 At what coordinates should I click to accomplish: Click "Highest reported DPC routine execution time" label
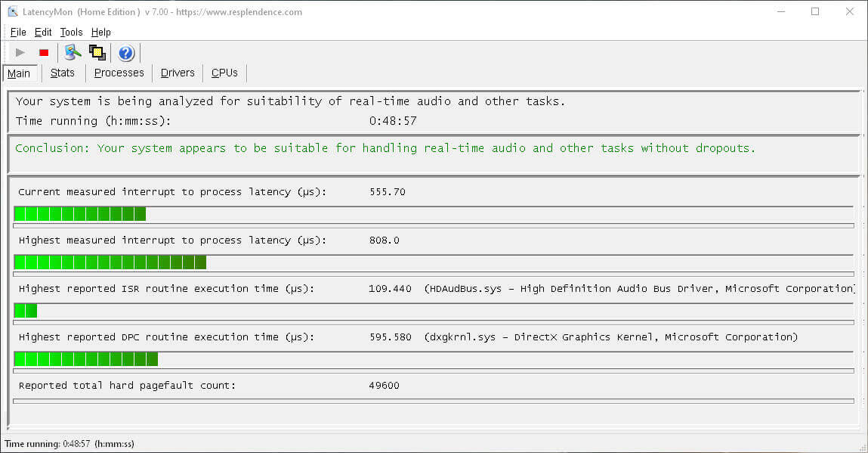pos(167,337)
